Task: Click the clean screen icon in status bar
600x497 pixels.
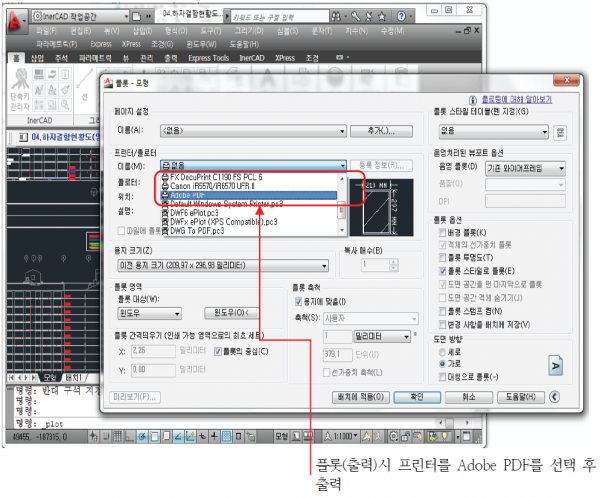Action: [x=466, y=436]
